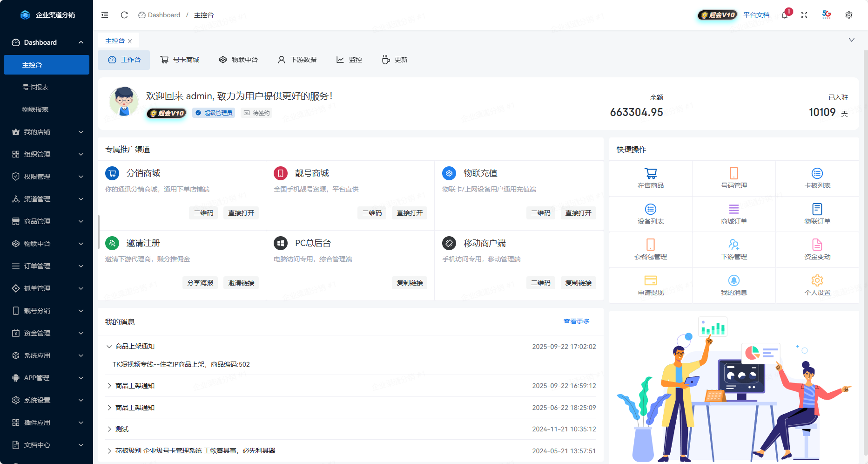Click the fullscreen toggle icon
868x464 pixels.
pyautogui.click(x=805, y=14)
